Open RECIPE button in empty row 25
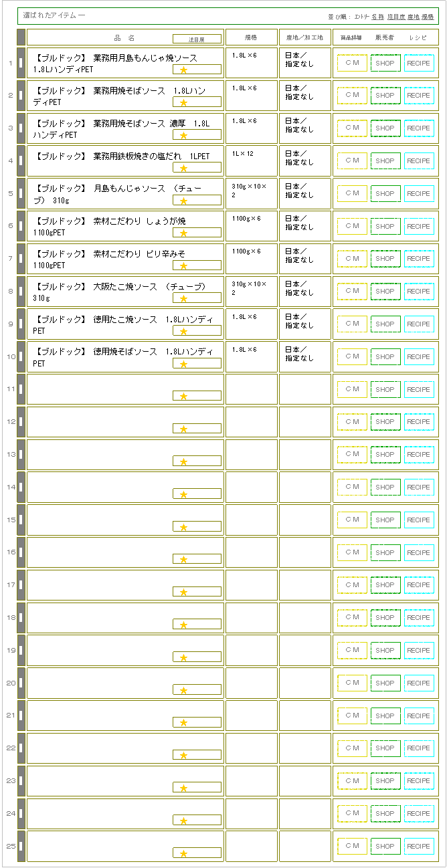Viewport: 447px width, 868px height. [x=419, y=847]
